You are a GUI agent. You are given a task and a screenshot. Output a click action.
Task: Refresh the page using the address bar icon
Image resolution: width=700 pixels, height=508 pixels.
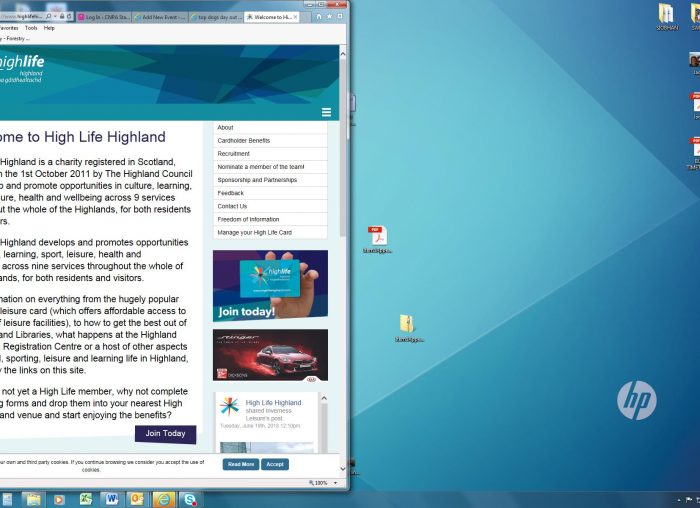click(69, 17)
